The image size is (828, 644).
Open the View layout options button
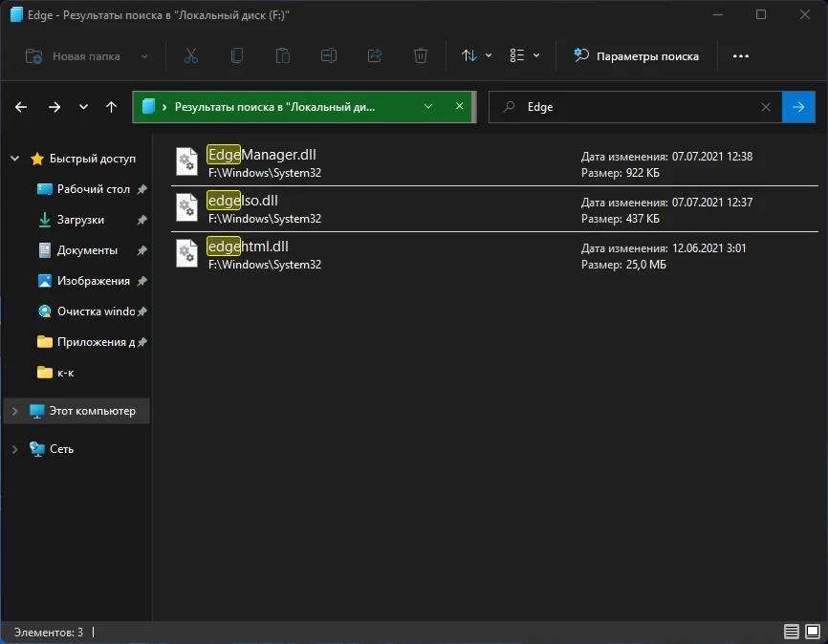[x=524, y=56]
